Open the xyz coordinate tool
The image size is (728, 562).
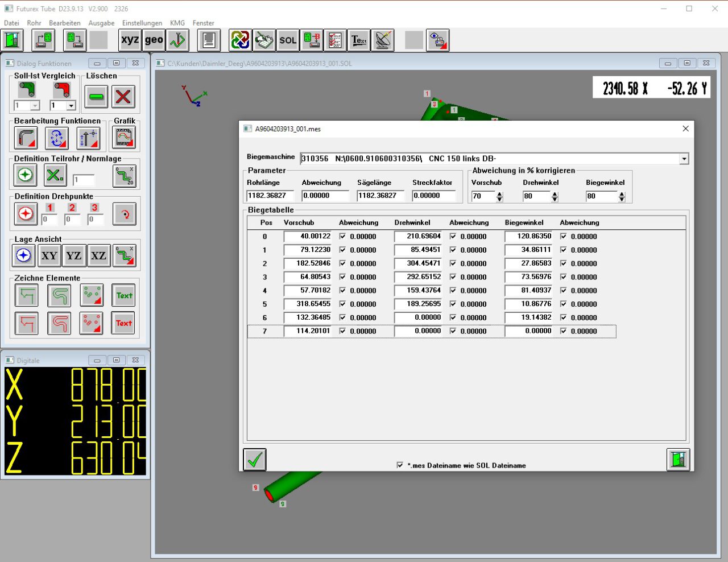129,40
